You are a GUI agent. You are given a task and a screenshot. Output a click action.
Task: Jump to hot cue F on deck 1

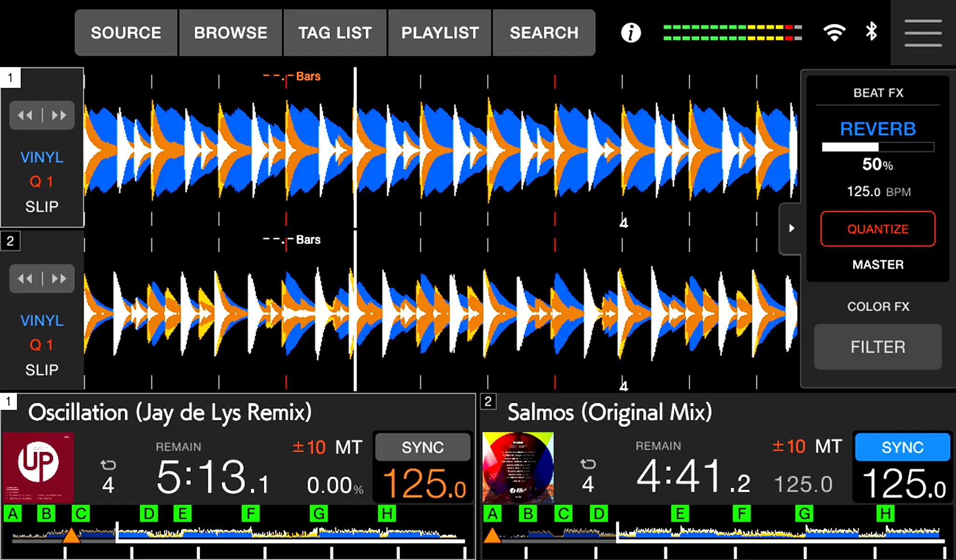point(251,514)
